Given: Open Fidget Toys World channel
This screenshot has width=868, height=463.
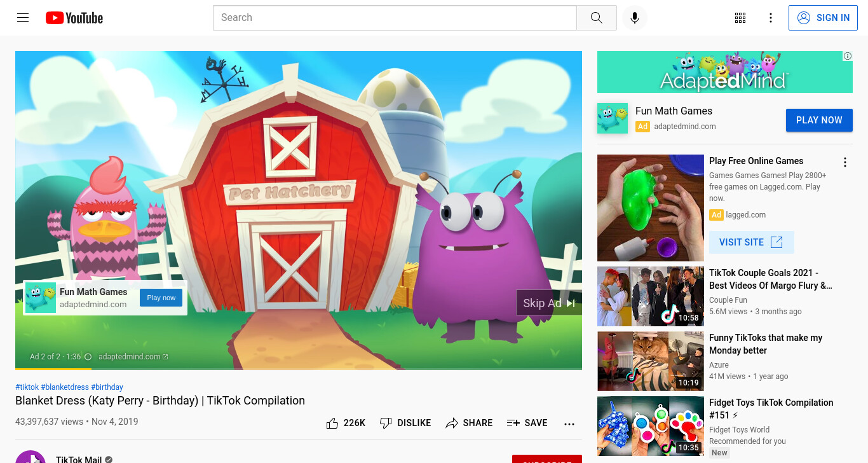Looking at the screenshot, I should click(x=739, y=430).
